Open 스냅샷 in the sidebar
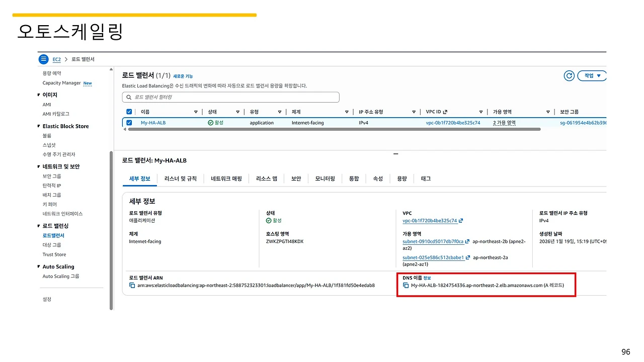644x362 pixels. click(x=49, y=145)
